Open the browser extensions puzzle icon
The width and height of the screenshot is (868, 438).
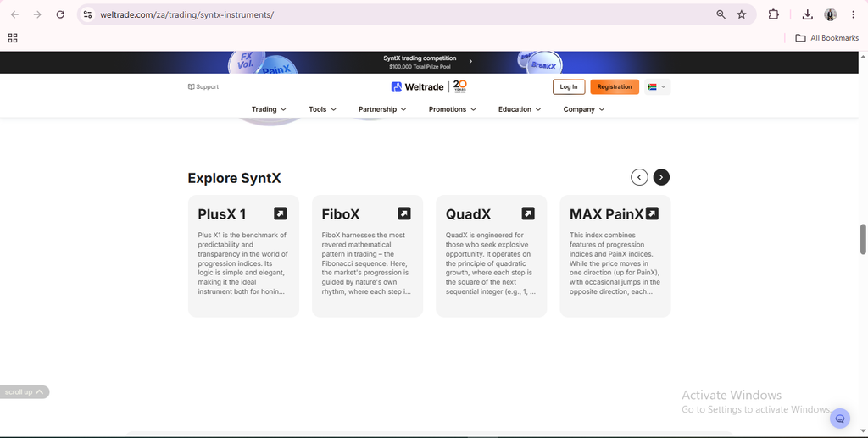[774, 15]
